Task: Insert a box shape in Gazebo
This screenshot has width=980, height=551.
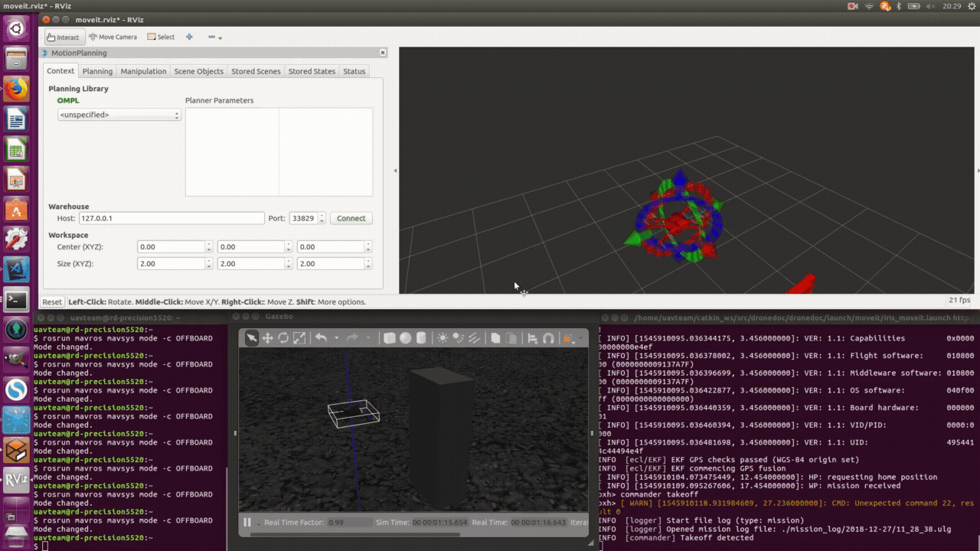Action: point(390,337)
